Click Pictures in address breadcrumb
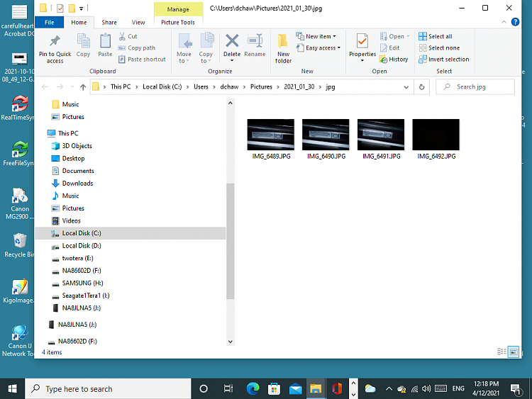 pyautogui.click(x=261, y=86)
